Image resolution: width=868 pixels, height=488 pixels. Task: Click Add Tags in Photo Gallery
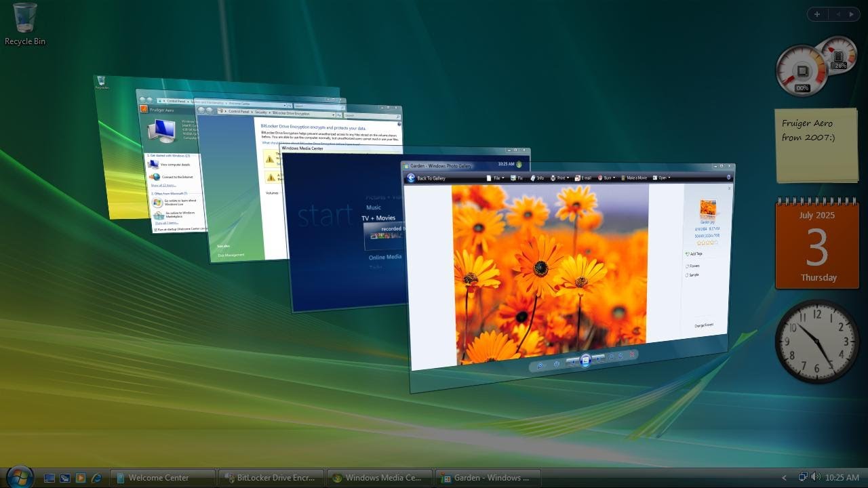(x=694, y=253)
